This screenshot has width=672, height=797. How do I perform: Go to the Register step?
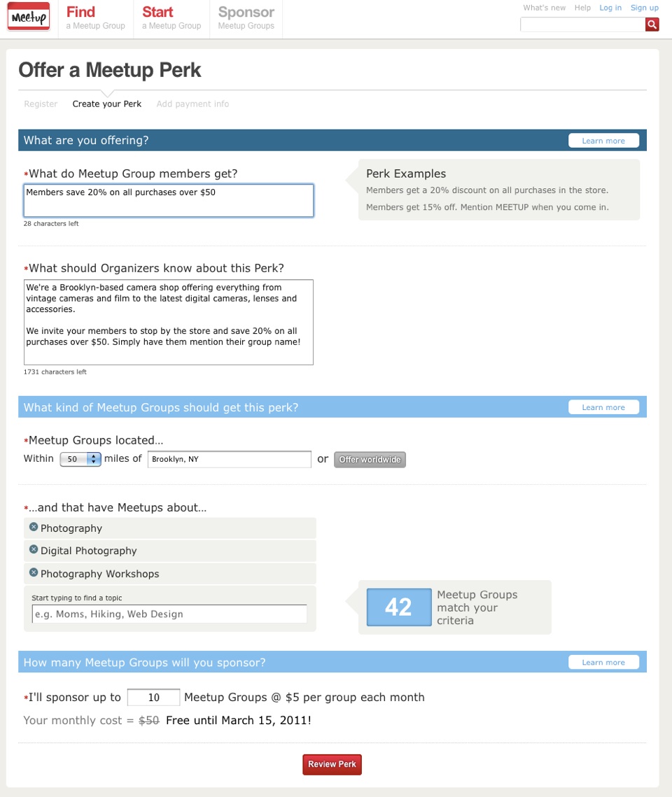[41, 104]
